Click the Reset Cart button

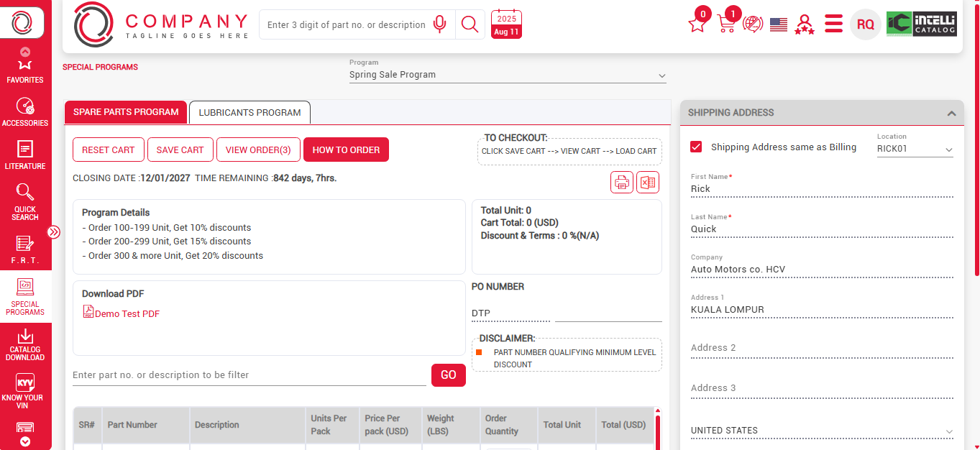click(109, 150)
